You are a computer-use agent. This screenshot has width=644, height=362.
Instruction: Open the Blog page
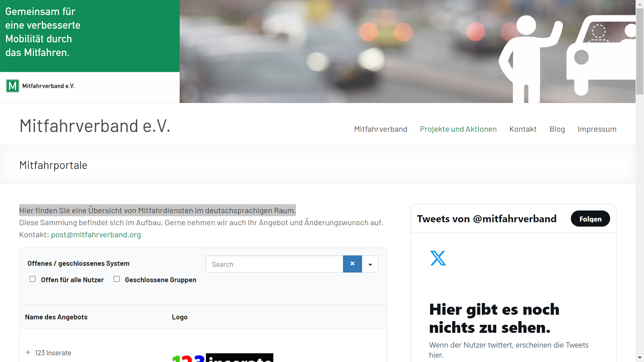point(557,129)
